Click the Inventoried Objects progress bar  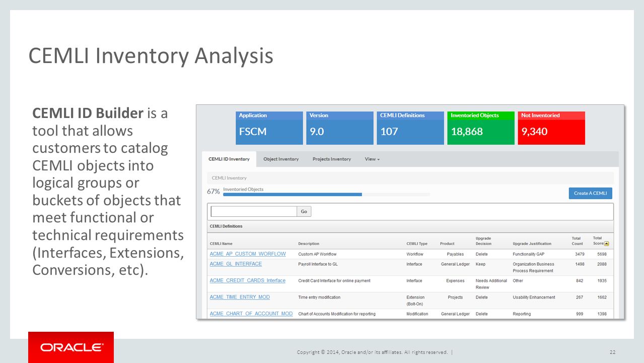coord(326,194)
